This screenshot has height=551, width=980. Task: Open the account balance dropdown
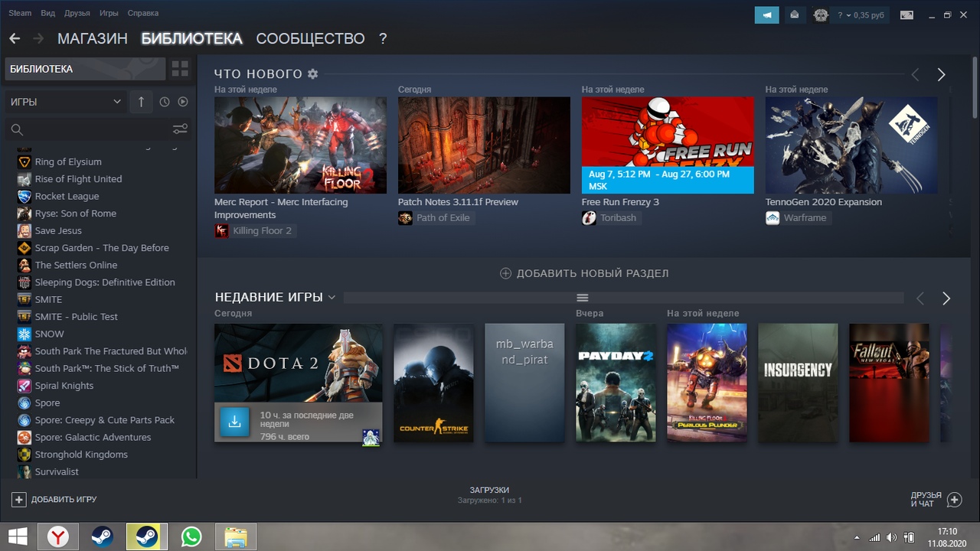861,15
